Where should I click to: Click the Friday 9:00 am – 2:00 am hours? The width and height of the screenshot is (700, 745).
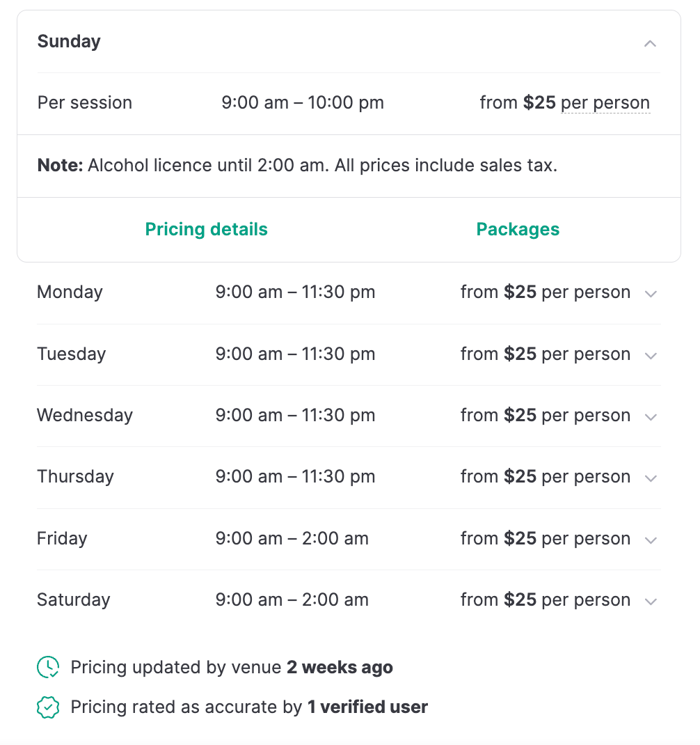(x=292, y=539)
